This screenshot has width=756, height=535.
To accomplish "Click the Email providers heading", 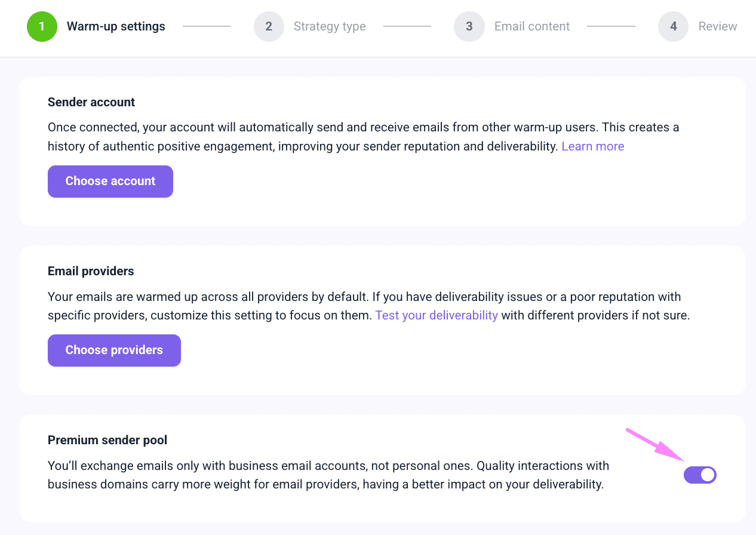I will click(x=91, y=271).
